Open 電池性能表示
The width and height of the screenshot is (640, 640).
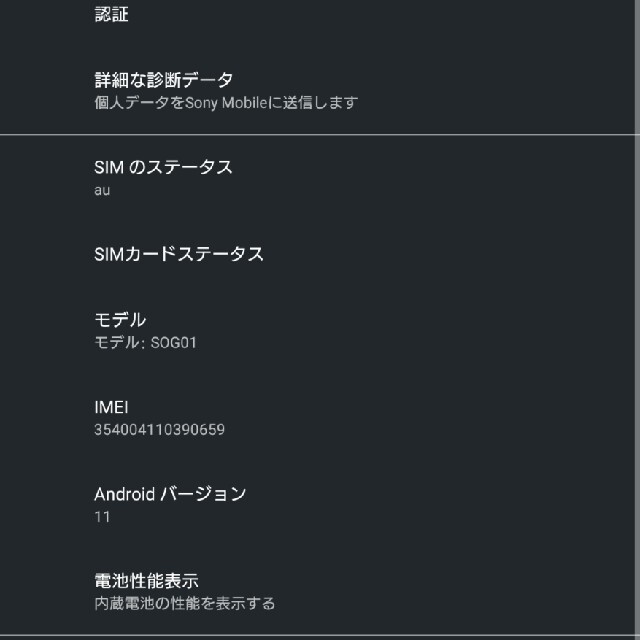tap(318, 592)
